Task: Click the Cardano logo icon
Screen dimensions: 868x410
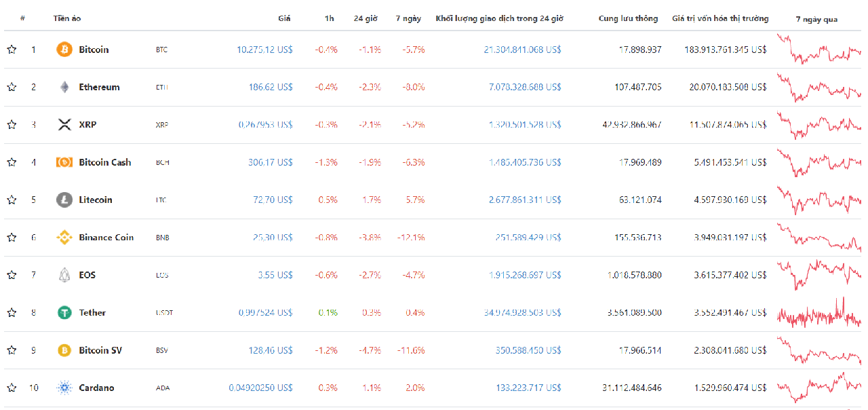Action: pos(64,388)
